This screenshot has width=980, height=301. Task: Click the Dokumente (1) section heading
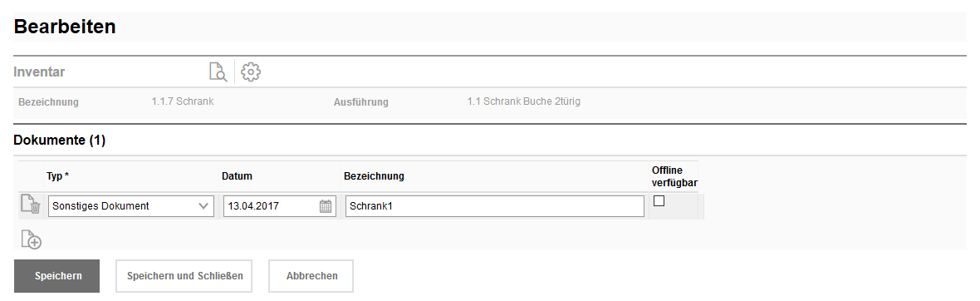point(59,141)
